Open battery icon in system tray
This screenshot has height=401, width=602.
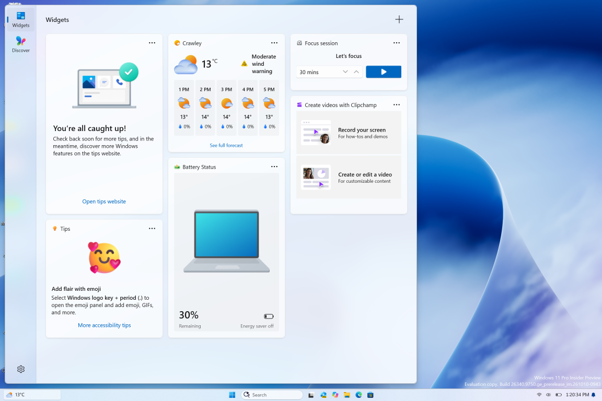tap(559, 394)
